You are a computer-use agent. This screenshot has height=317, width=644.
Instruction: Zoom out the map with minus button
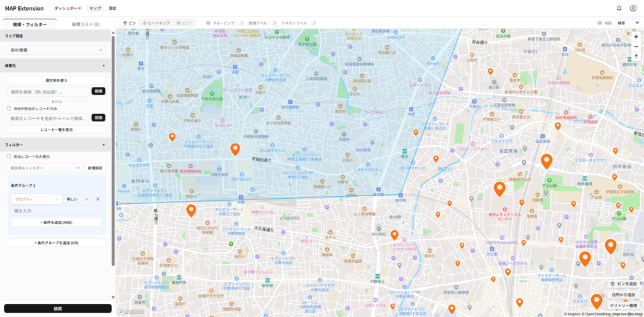[x=636, y=47]
